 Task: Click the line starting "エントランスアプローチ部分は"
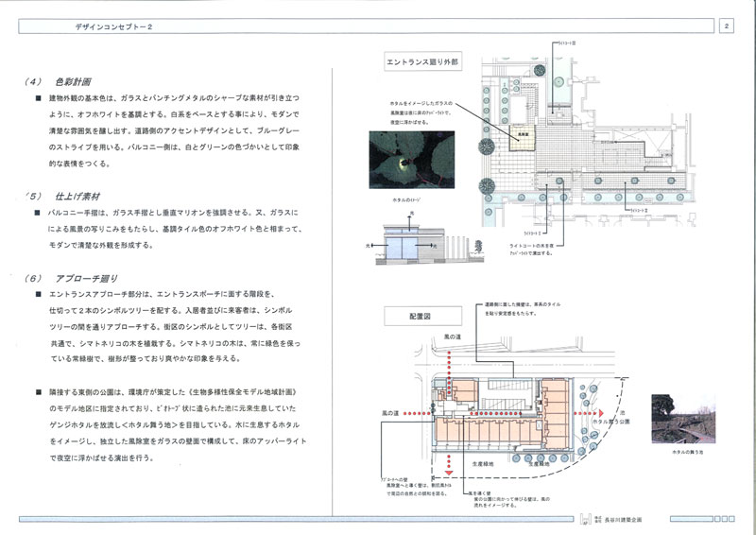click(163, 294)
